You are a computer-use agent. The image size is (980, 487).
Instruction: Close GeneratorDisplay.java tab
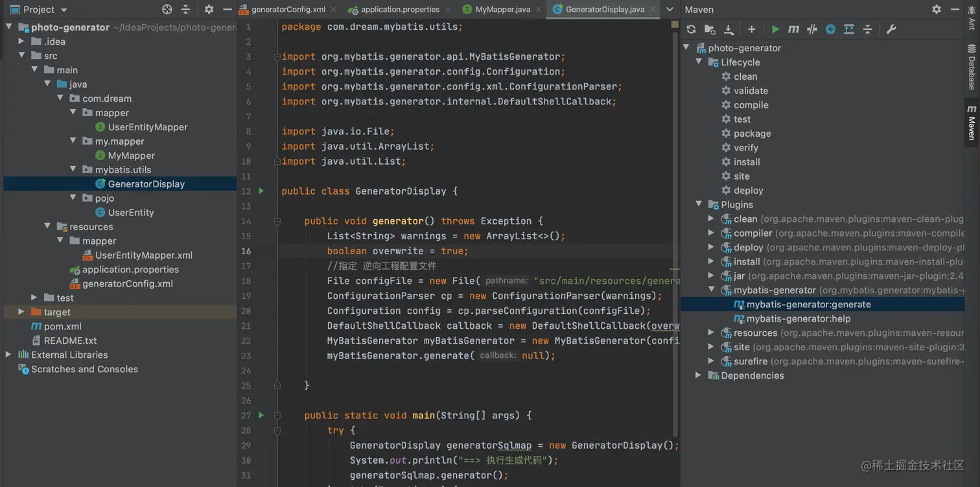(652, 9)
